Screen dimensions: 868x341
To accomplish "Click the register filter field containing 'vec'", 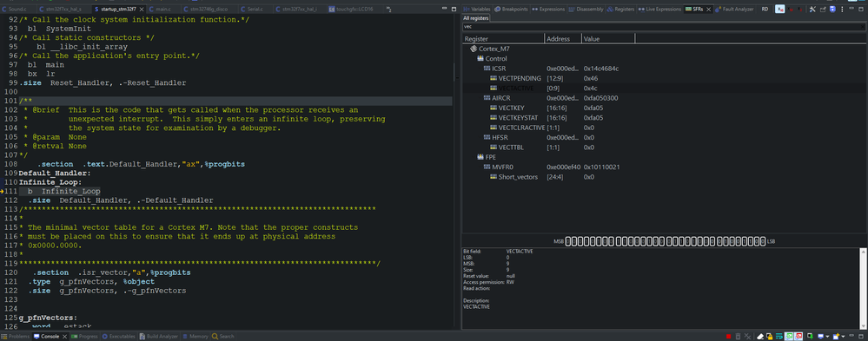I will pos(664,27).
